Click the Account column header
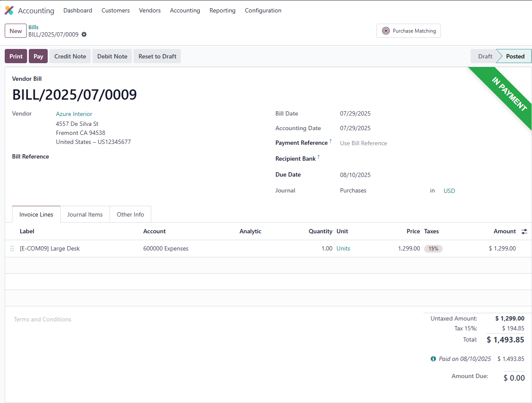The height and width of the screenshot is (403, 532). (x=154, y=231)
